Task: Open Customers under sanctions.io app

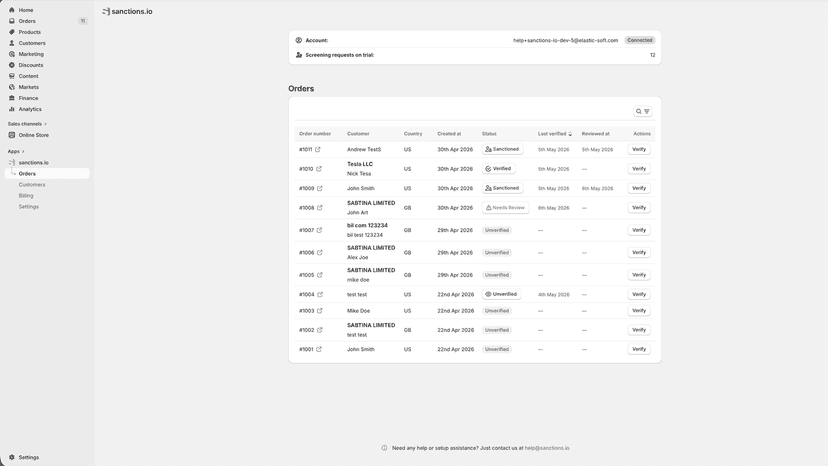Action: pyautogui.click(x=32, y=185)
